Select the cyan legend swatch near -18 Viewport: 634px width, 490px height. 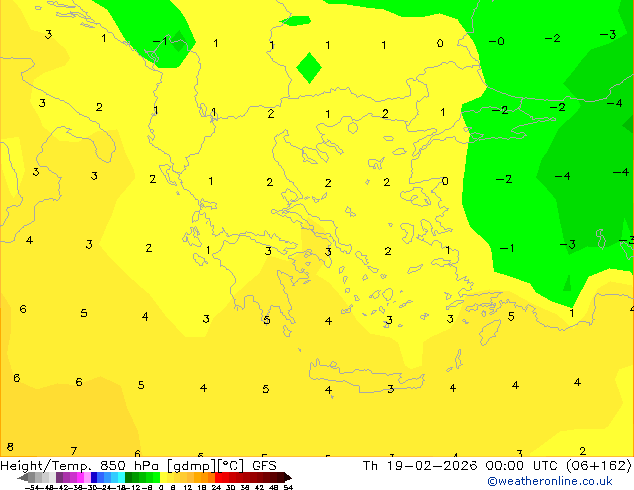coord(121,477)
